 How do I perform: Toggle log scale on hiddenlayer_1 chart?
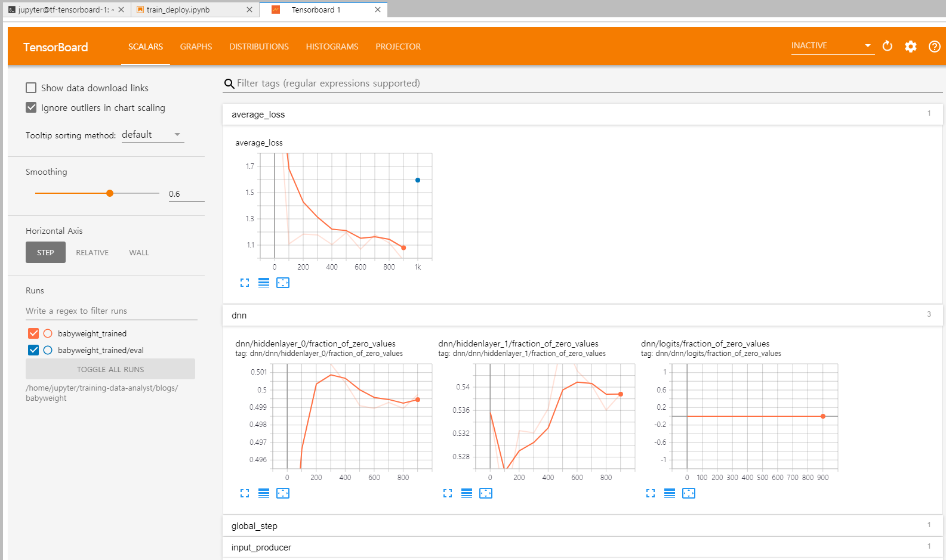pyautogui.click(x=467, y=493)
